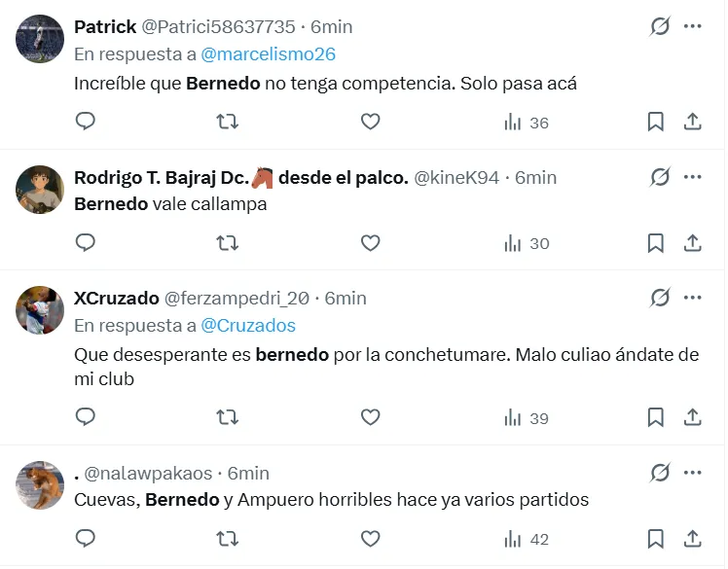Open more options on Patrick's tweet
728x569 pixels.
(x=693, y=26)
